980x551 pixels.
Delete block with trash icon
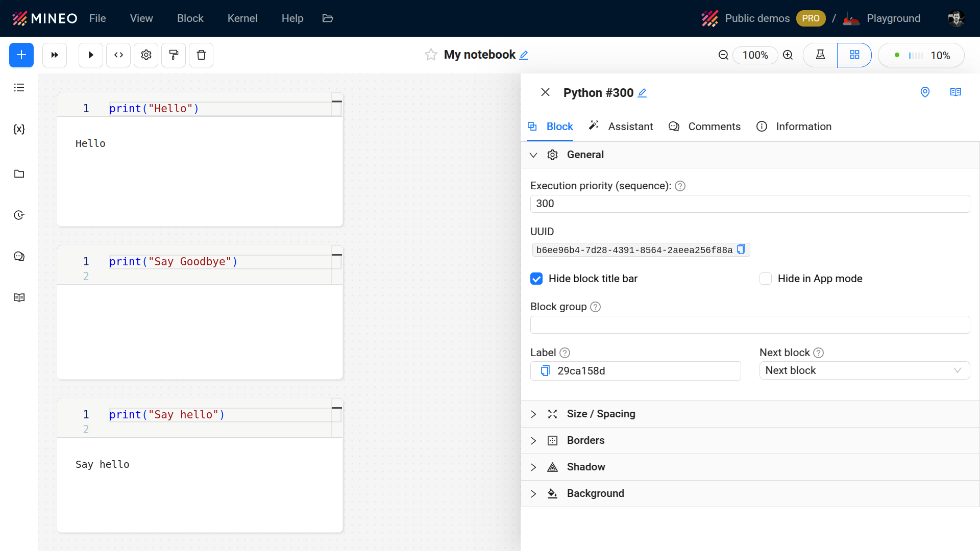pos(201,55)
